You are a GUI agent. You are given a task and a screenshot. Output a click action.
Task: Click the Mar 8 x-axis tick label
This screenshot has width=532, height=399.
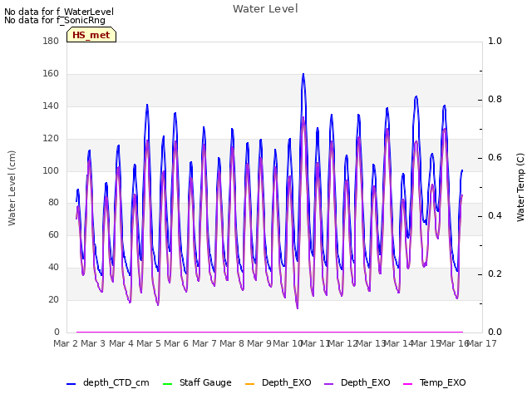232,343
